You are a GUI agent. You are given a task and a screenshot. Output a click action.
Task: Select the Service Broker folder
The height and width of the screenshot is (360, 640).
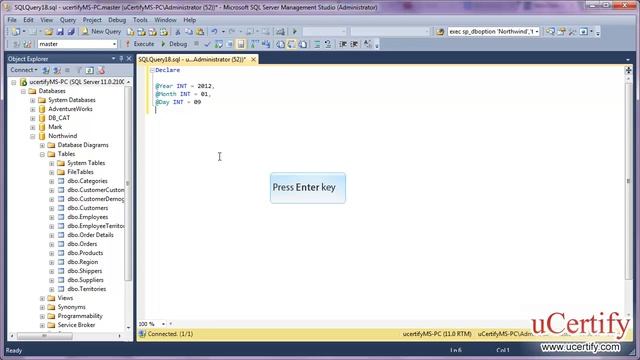(76, 325)
